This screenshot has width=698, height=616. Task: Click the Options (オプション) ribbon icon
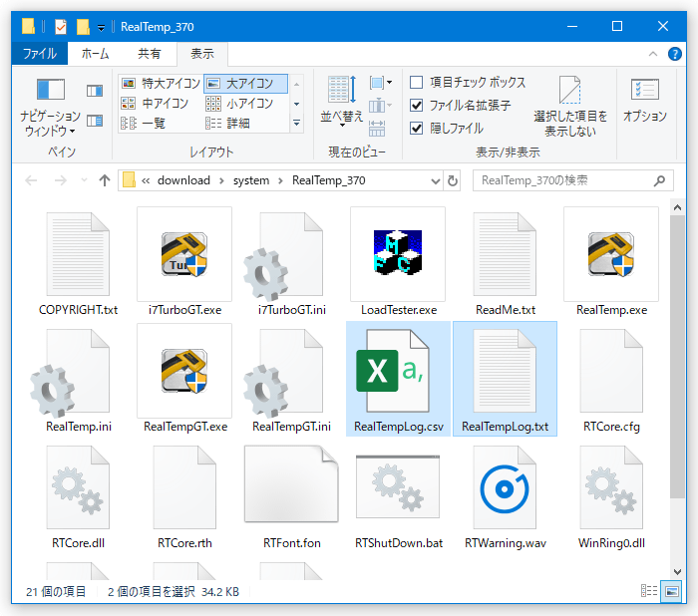[x=644, y=101]
